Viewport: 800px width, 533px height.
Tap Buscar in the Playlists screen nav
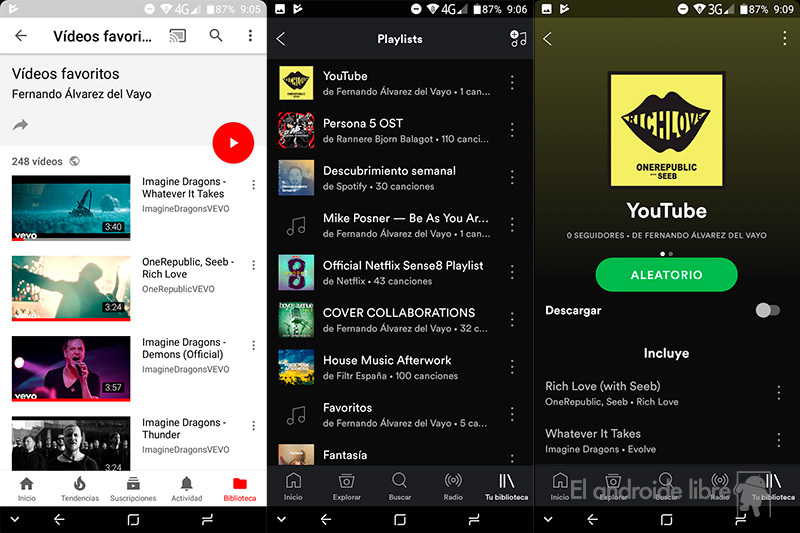[x=399, y=486]
